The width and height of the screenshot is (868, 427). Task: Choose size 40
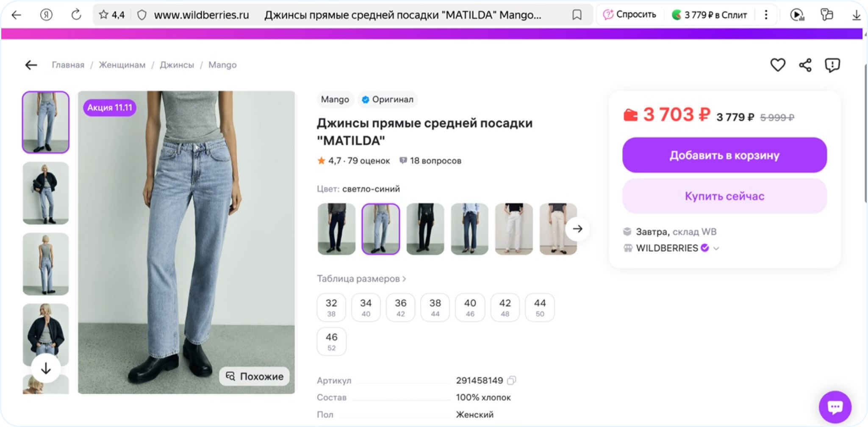pos(470,307)
